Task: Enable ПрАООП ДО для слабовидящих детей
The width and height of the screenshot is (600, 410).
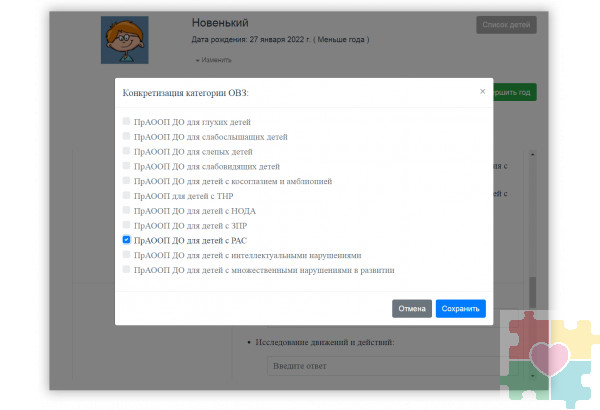Action: (126, 165)
